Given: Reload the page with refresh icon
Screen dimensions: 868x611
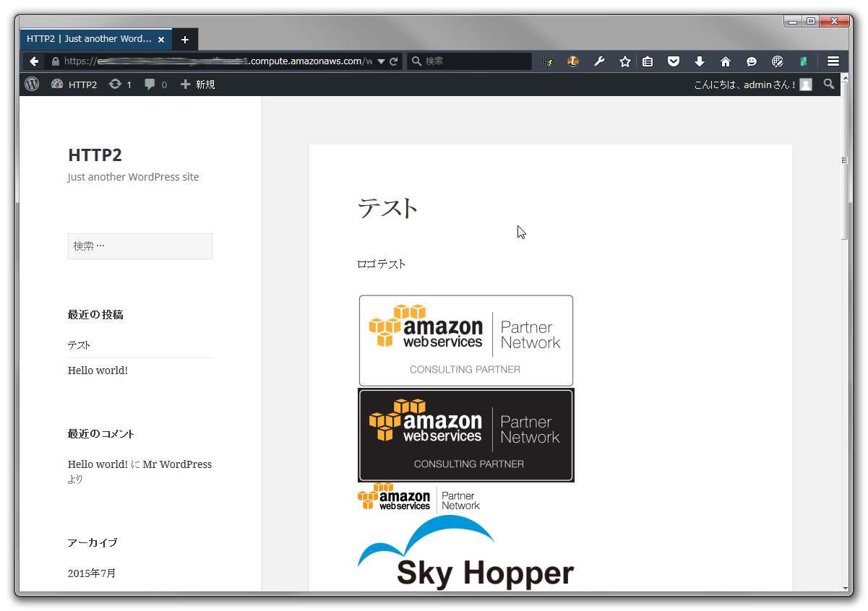Looking at the screenshot, I should pyautogui.click(x=394, y=61).
